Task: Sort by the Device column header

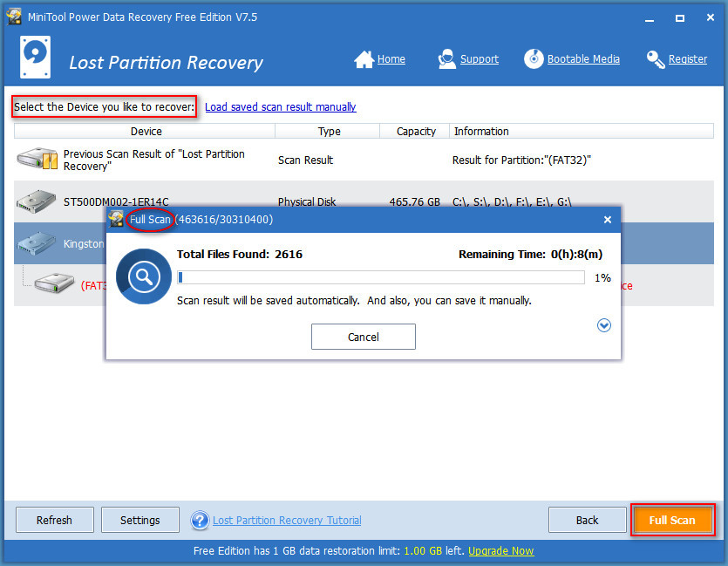Action: [145, 132]
